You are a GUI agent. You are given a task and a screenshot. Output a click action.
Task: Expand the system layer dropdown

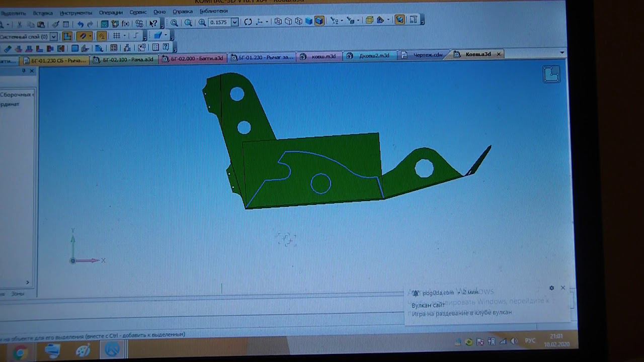(x=53, y=37)
